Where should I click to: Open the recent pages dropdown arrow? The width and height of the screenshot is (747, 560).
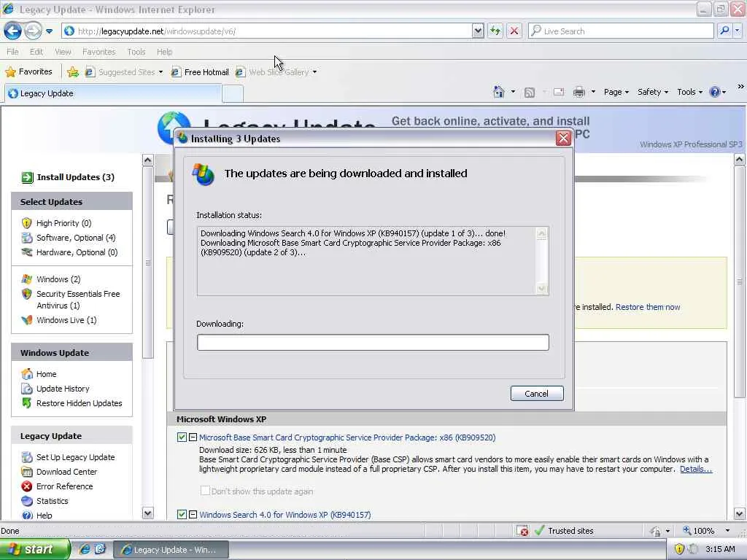pos(49,31)
